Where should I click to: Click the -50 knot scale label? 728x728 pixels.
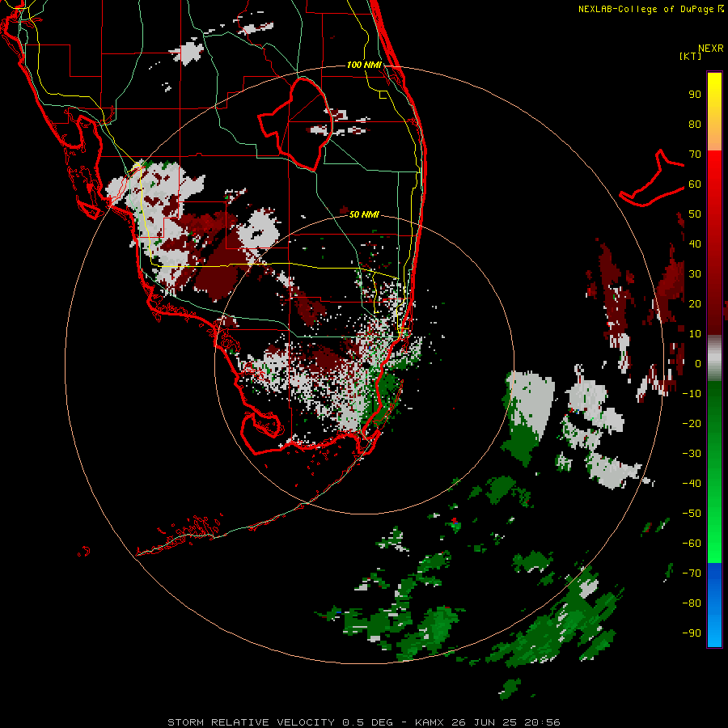[x=692, y=514]
